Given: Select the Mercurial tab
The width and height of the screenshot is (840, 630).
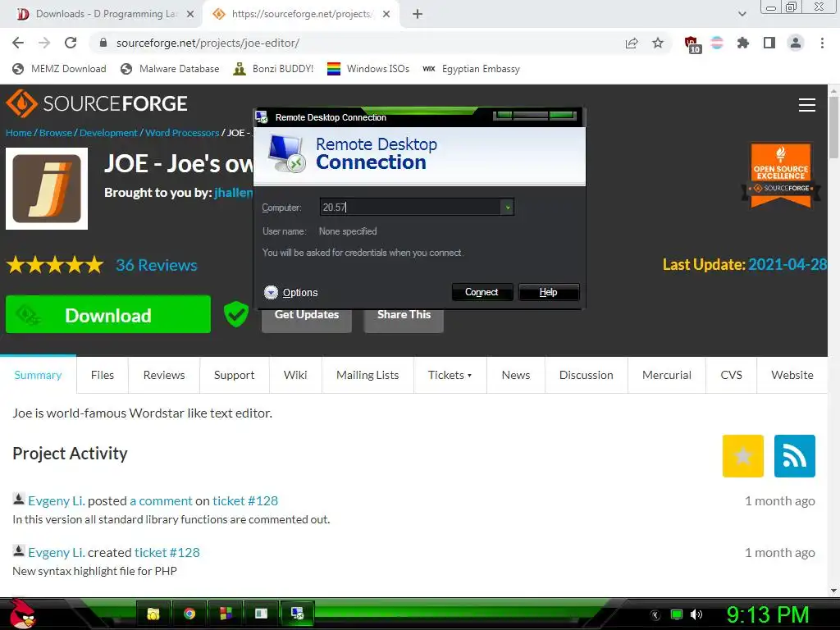Looking at the screenshot, I should 666,375.
